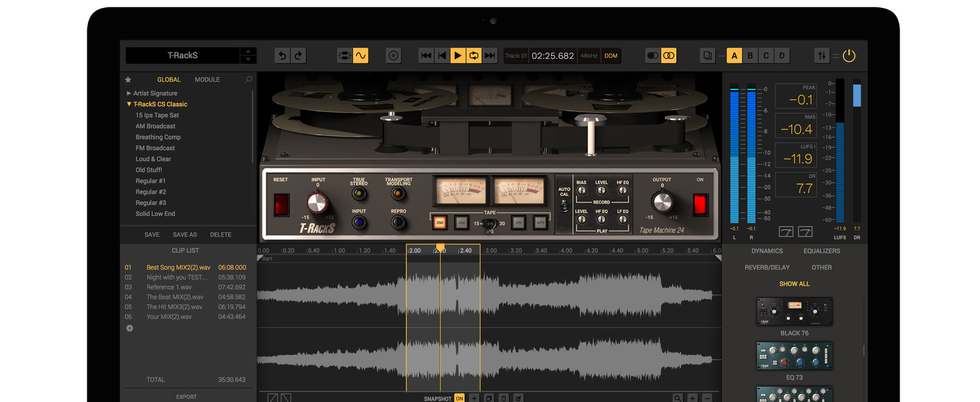Toggle stereo linked circles icon

click(669, 56)
